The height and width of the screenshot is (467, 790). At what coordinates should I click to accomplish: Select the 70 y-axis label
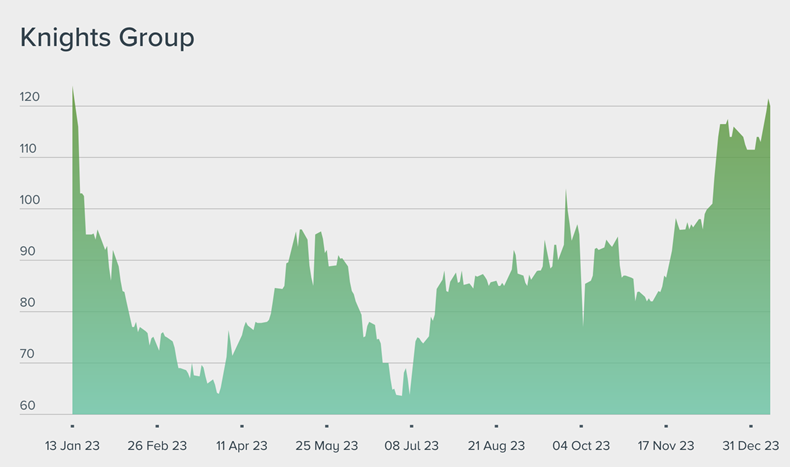coord(28,355)
